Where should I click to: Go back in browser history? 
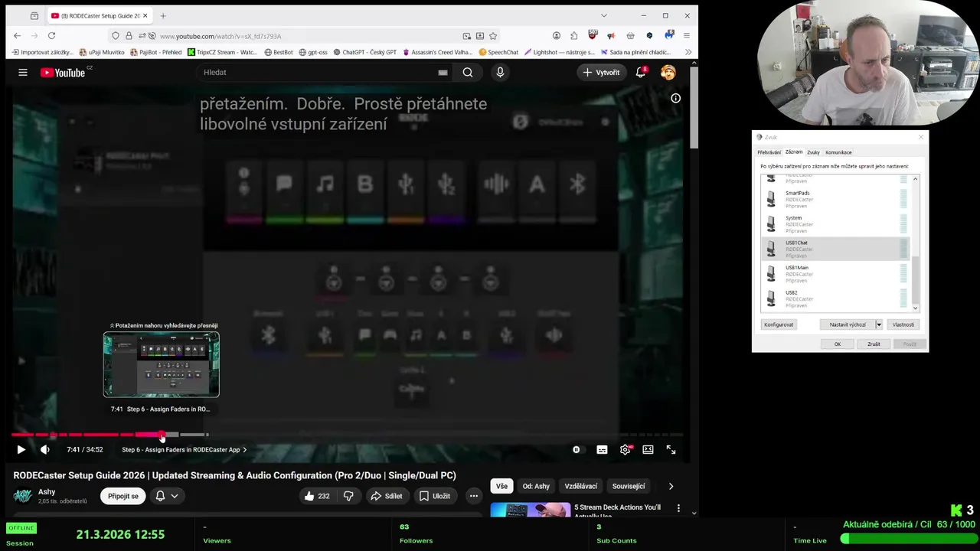pyautogui.click(x=17, y=35)
